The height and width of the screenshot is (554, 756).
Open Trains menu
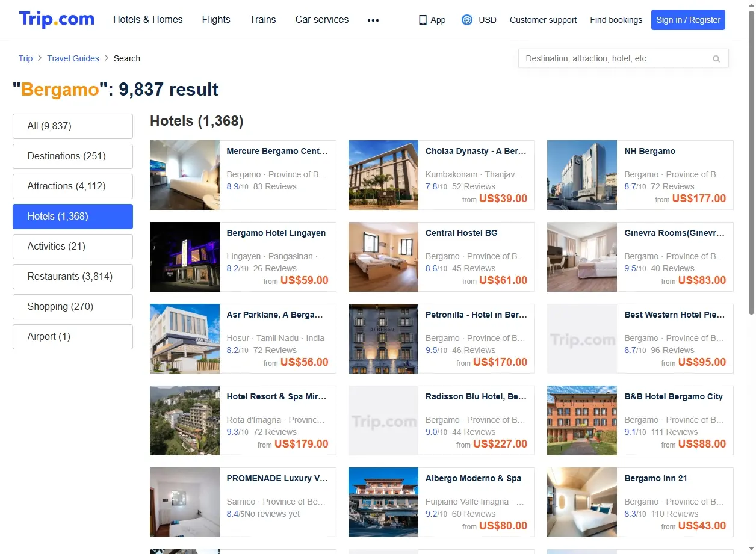[x=263, y=20]
